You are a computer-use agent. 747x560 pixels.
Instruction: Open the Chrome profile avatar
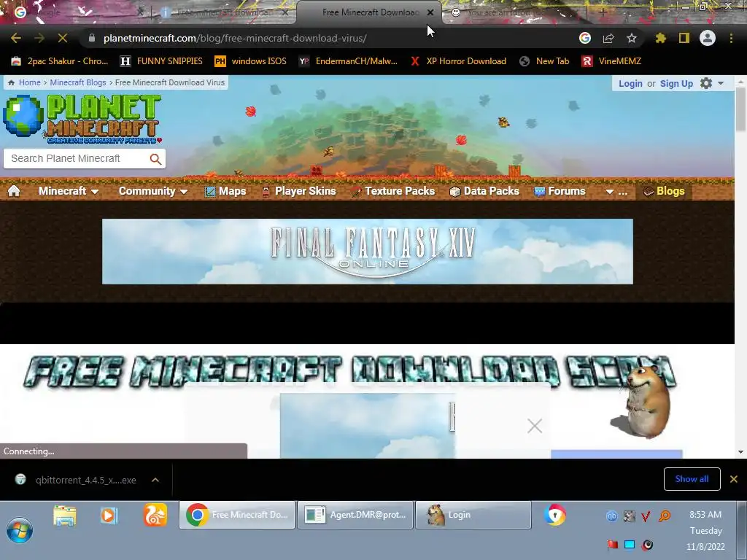[708, 38]
